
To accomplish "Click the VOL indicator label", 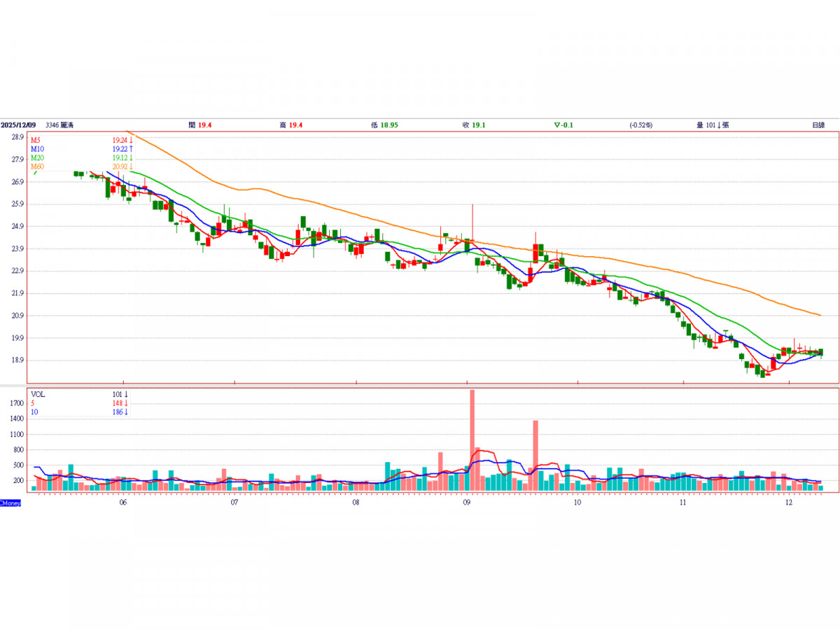I will [38, 394].
